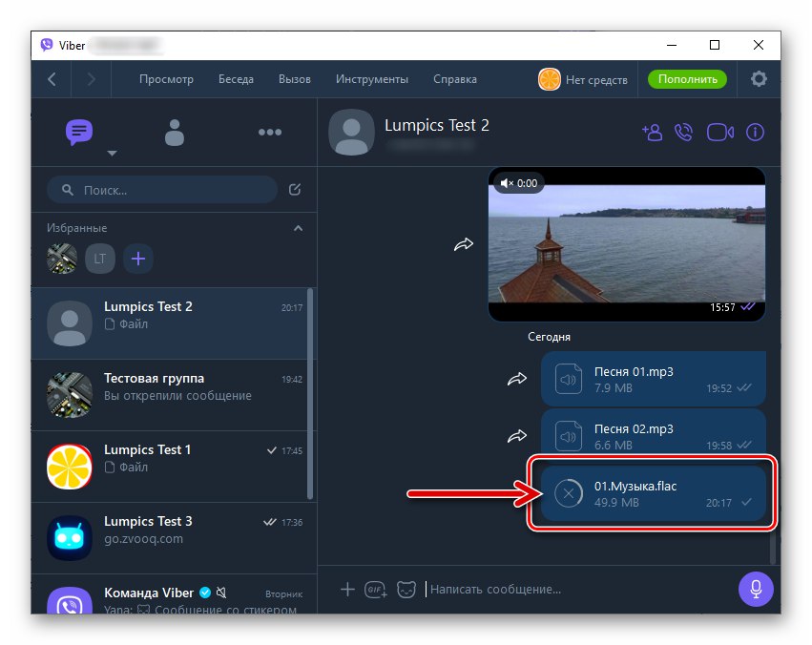This screenshot has height=645, width=812.
Task: Open the Инструменты menu
Action: [372, 79]
